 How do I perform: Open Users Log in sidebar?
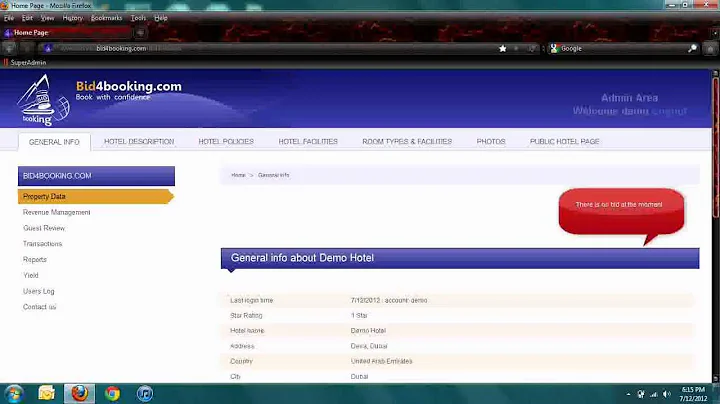point(39,291)
